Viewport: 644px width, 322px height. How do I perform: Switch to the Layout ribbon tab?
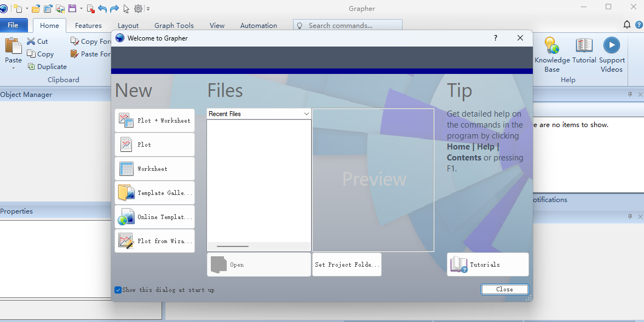[x=128, y=25]
